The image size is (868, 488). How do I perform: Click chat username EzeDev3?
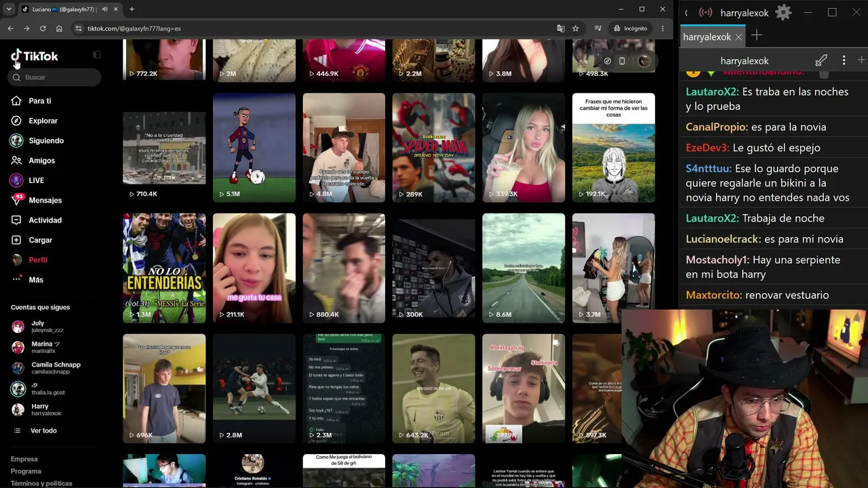[x=707, y=148]
